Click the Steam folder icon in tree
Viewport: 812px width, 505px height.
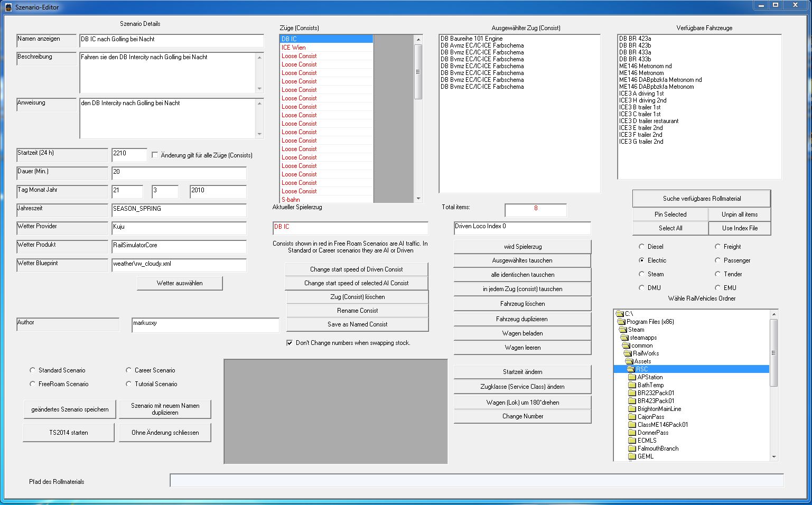[623, 330]
